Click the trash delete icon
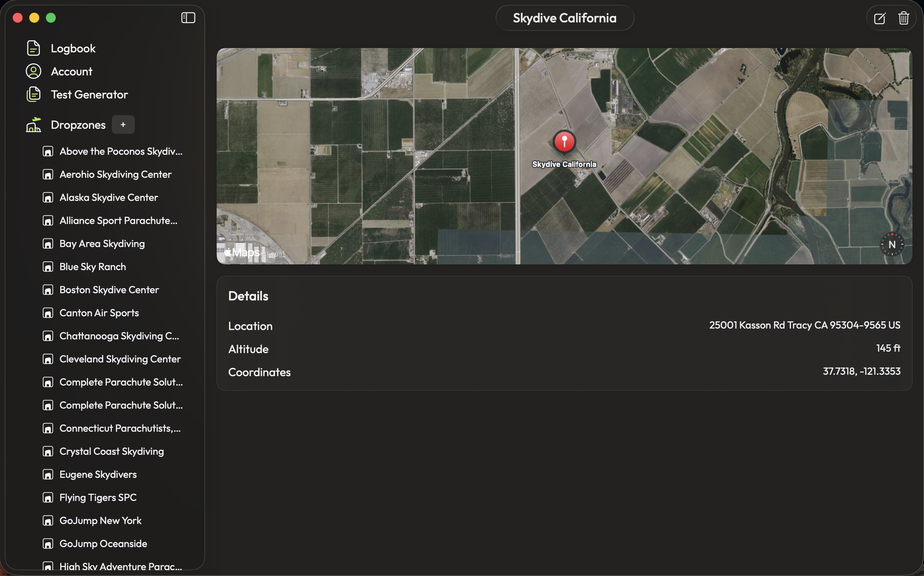This screenshot has width=924, height=576. coord(903,18)
